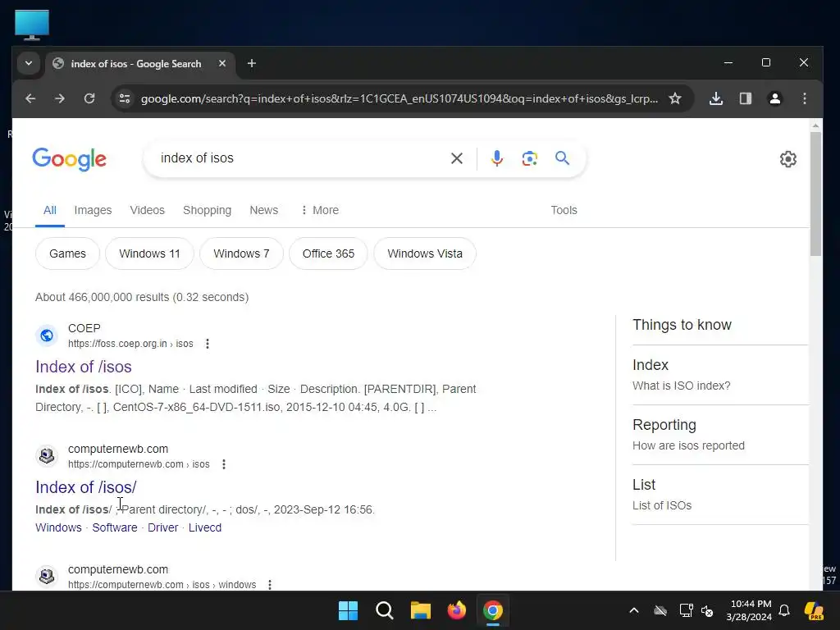Open Chrome downloads
Screen dimensions: 840x630
coord(716,98)
